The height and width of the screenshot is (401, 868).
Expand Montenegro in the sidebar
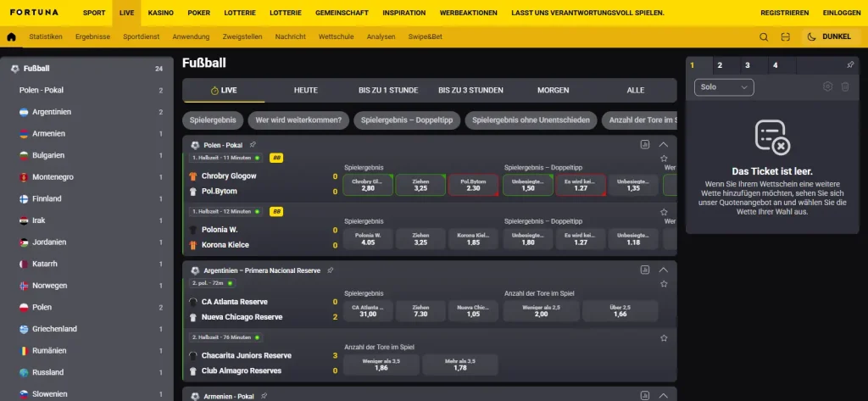tap(87, 177)
